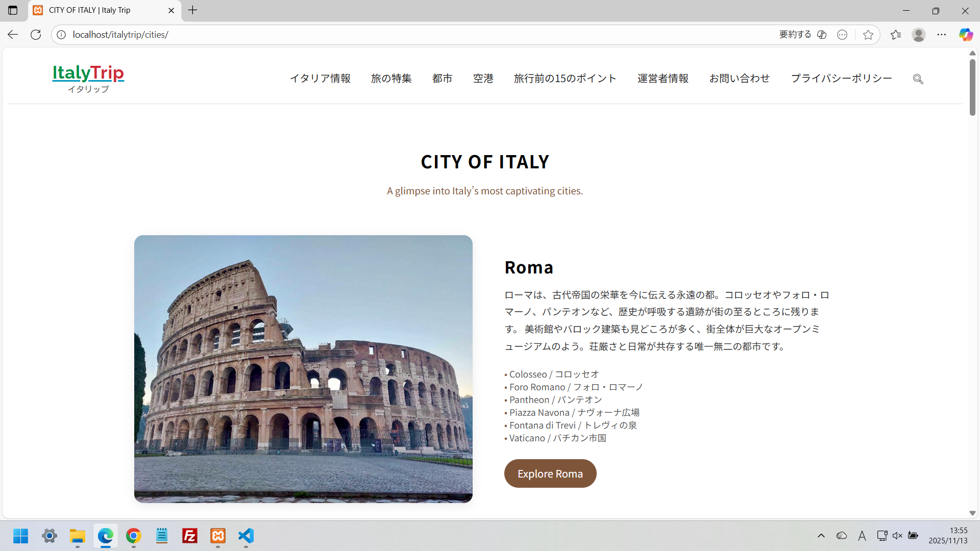Click ItalyTrip logo link

pyautogui.click(x=88, y=78)
